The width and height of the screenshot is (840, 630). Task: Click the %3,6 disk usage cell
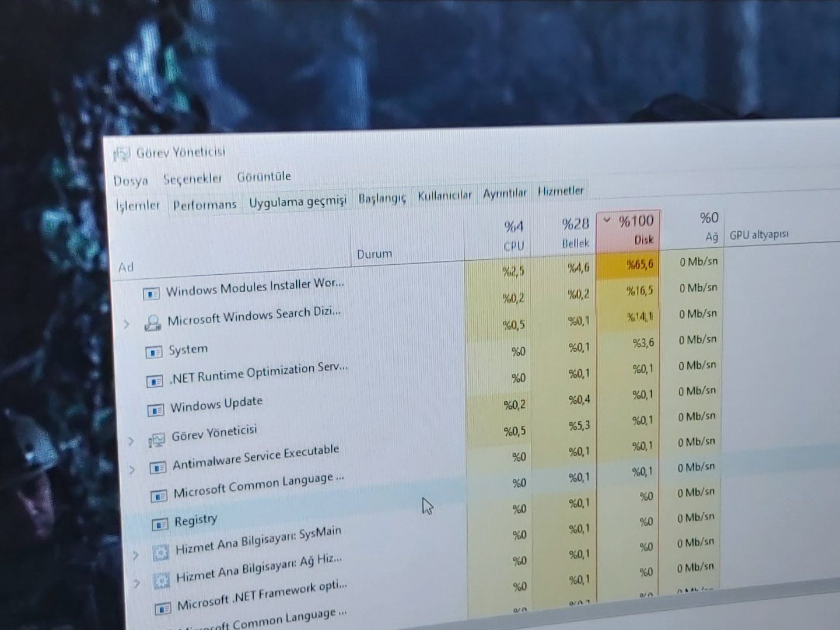pyautogui.click(x=629, y=343)
